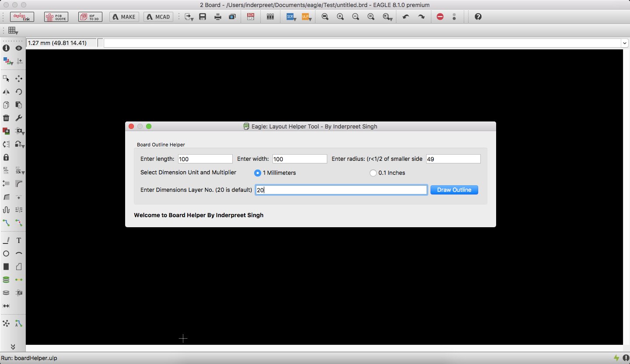Viewport: 630px width, 364px height.
Task: Select the Show eye tool
Action: point(19,48)
